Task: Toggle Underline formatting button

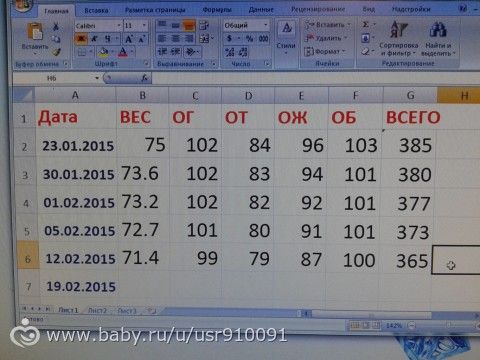Action: pos(108,39)
